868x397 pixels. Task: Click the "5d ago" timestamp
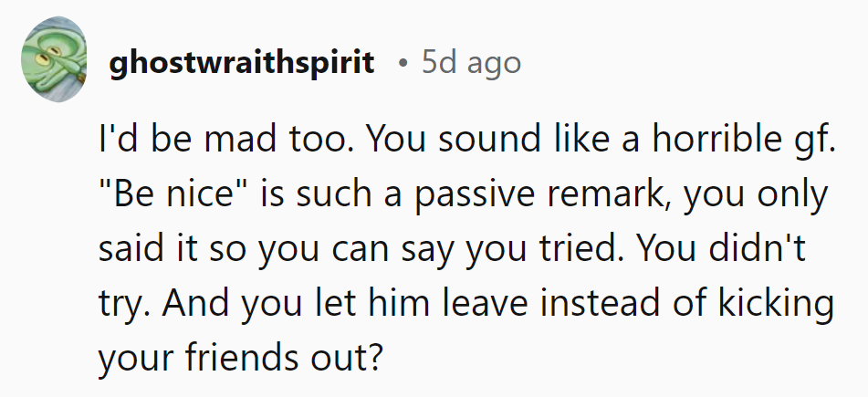[x=471, y=62]
